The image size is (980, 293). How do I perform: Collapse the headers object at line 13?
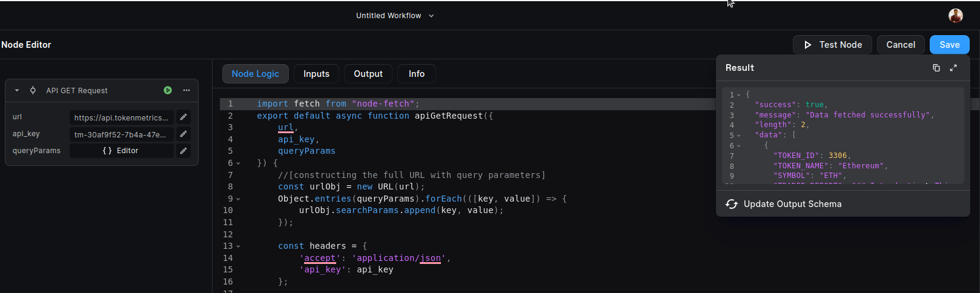pyautogui.click(x=238, y=246)
